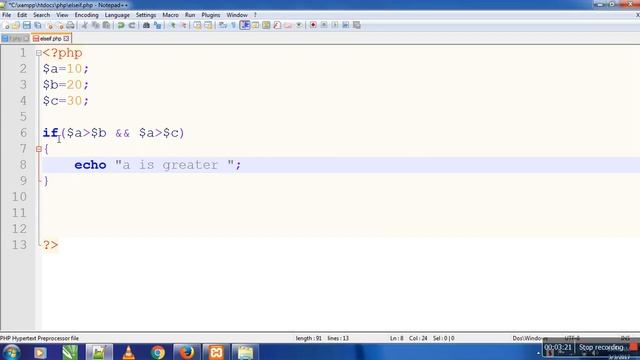Switch to the first document tab left of elseif.php
640x360 pixels.
[15, 38]
